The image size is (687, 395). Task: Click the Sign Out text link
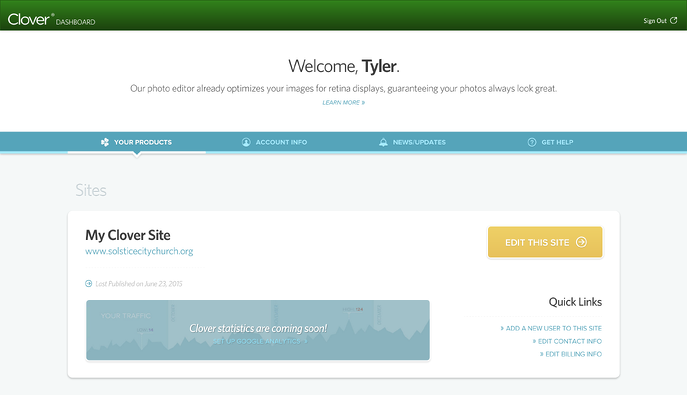point(655,21)
